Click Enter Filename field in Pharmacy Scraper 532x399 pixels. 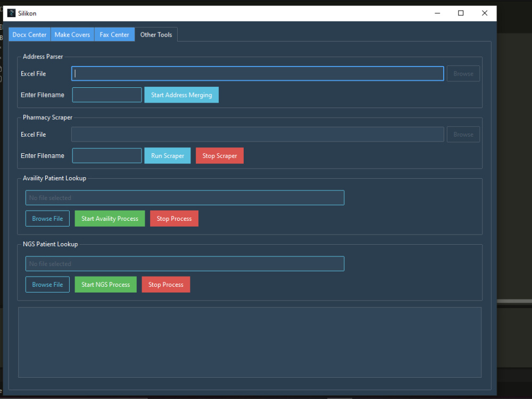107,156
